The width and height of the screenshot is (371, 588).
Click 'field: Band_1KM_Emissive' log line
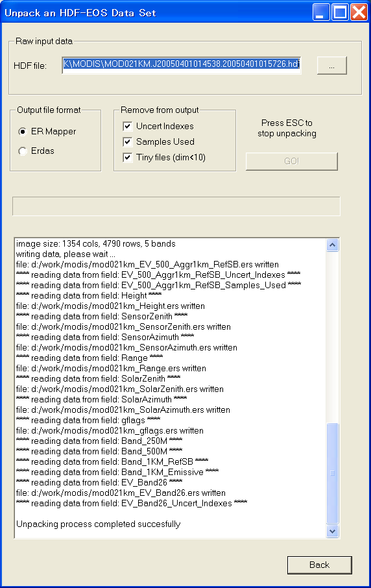click(x=117, y=472)
